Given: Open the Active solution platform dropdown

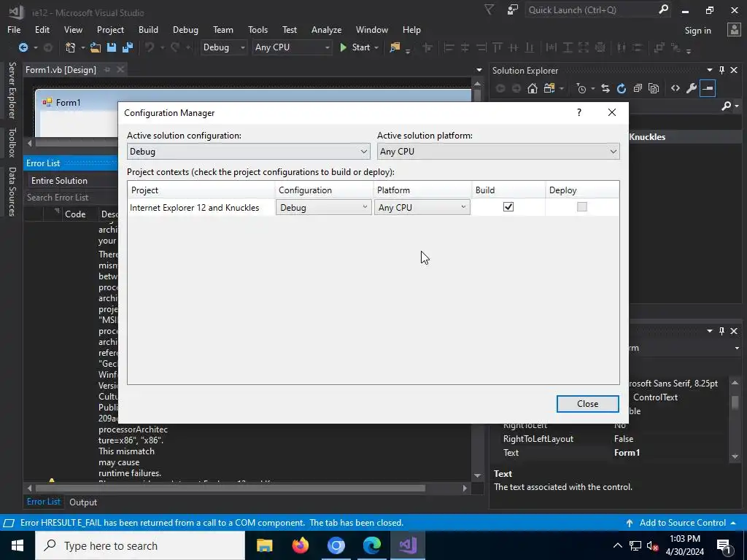Looking at the screenshot, I should click(x=498, y=152).
